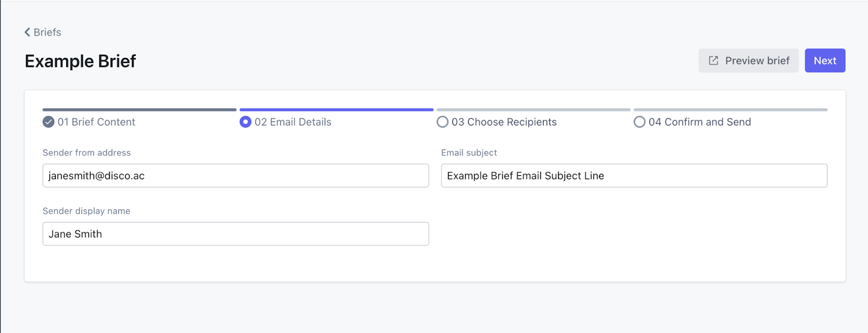
Task: Click the external-link icon in Preview brief
Action: click(x=713, y=60)
